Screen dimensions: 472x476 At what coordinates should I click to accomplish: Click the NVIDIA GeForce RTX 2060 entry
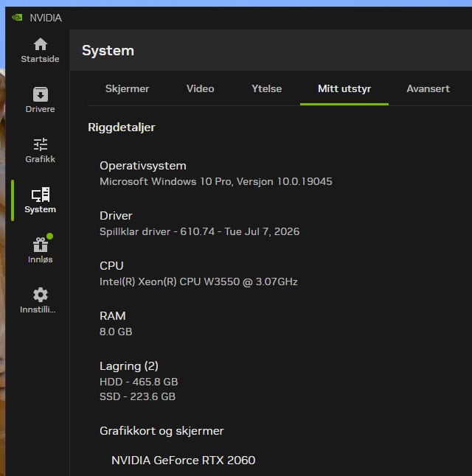click(183, 461)
